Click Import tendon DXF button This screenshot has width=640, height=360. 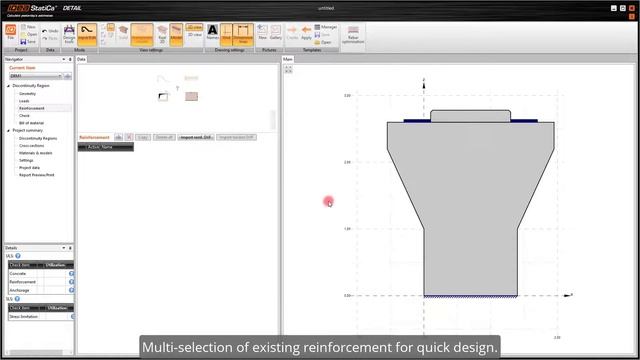(236, 137)
